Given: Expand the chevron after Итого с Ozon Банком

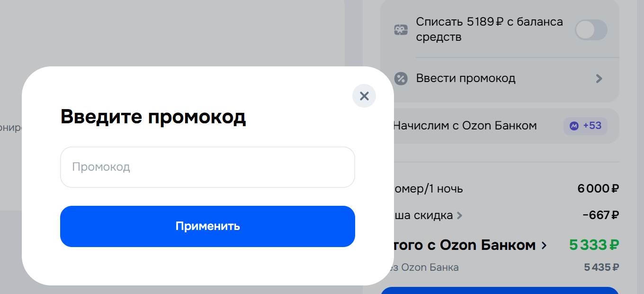Looking at the screenshot, I should [x=544, y=246].
